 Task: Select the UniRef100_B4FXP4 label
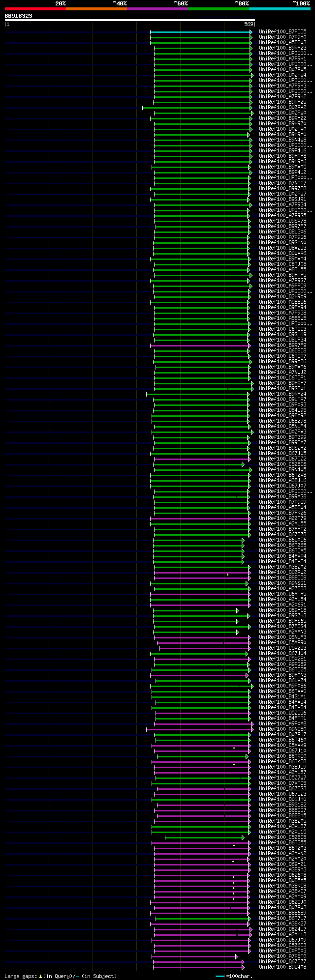pyautogui.click(x=283, y=556)
